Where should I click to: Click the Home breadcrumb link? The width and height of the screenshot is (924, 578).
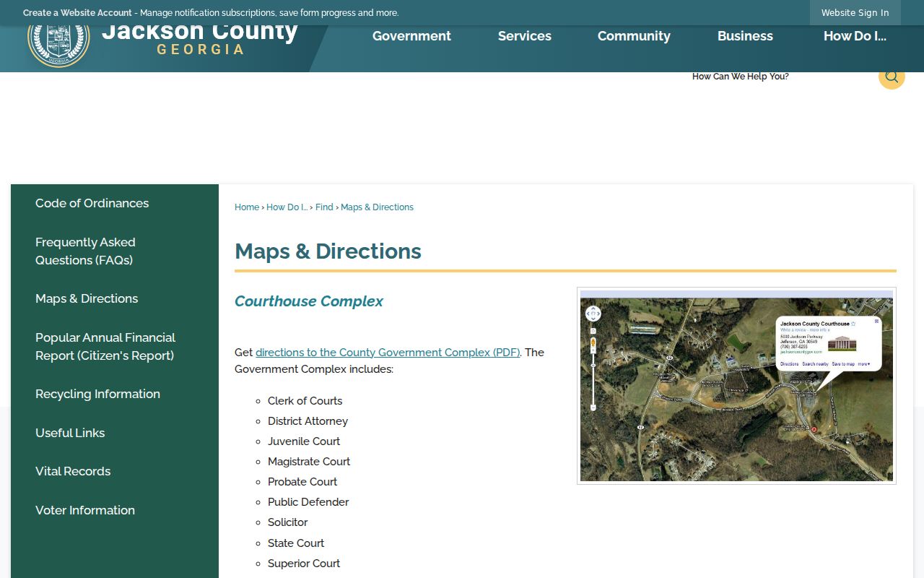click(247, 207)
